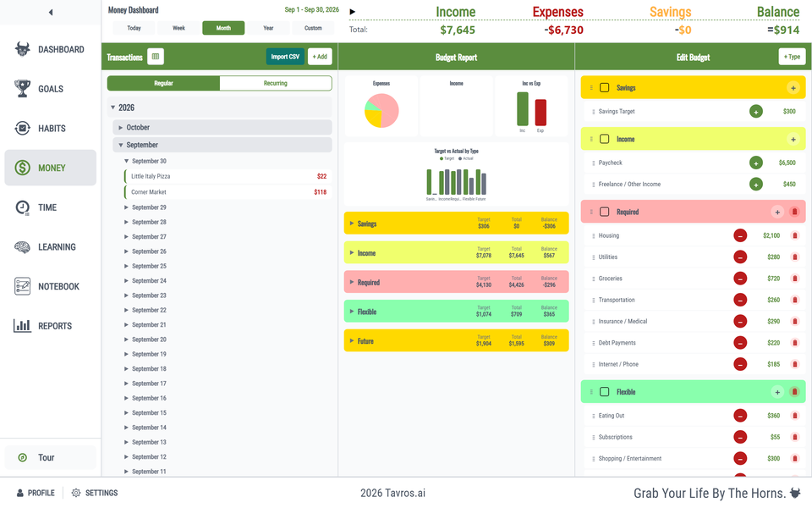This screenshot has height=508, width=812.
Task: Click the red minus on Eating Out
Action: [x=740, y=416]
